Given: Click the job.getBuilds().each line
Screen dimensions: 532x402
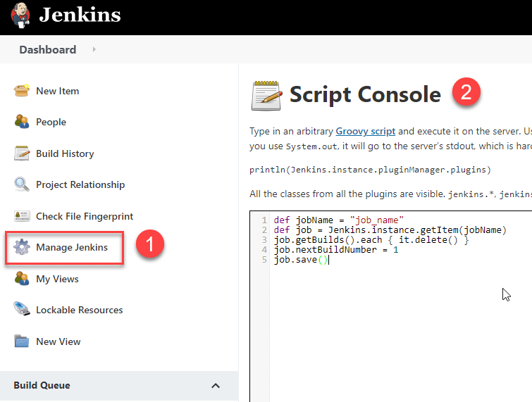Looking at the screenshot, I should coord(371,239).
